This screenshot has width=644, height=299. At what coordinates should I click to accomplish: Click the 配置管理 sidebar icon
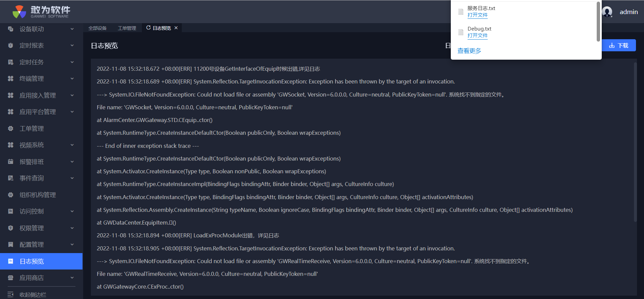[x=11, y=245]
